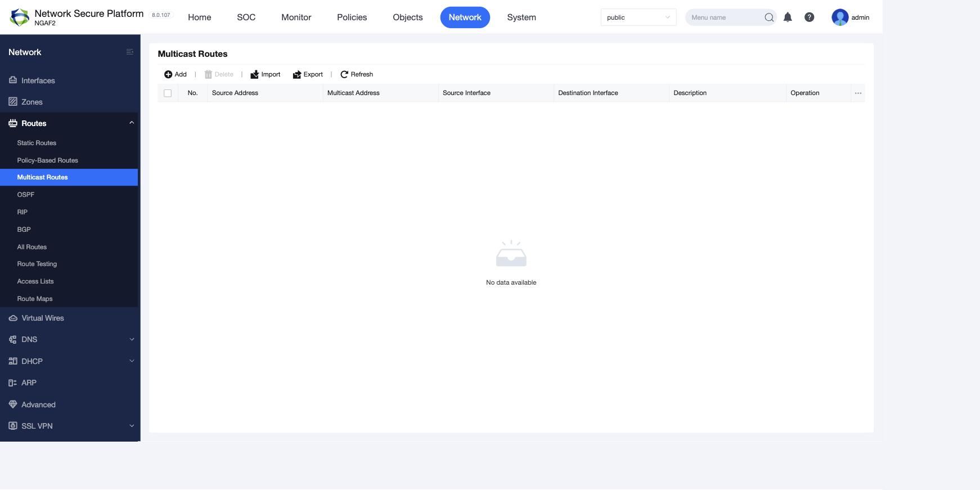Switch to the Objects tab

pyautogui.click(x=408, y=17)
